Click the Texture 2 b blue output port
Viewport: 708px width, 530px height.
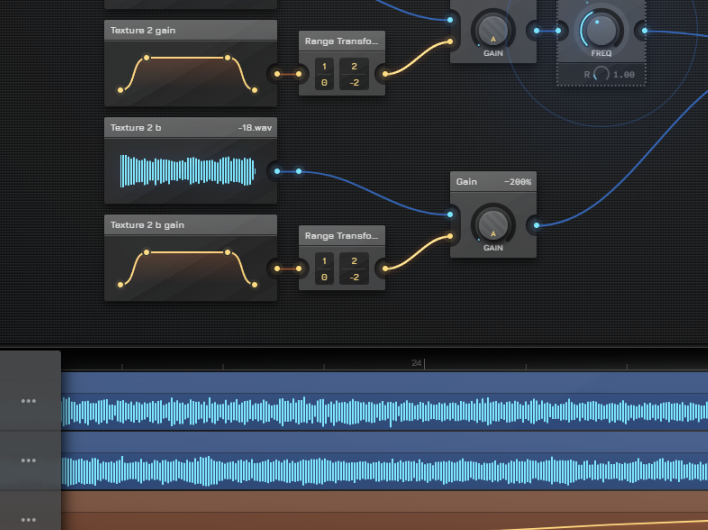pos(277,171)
